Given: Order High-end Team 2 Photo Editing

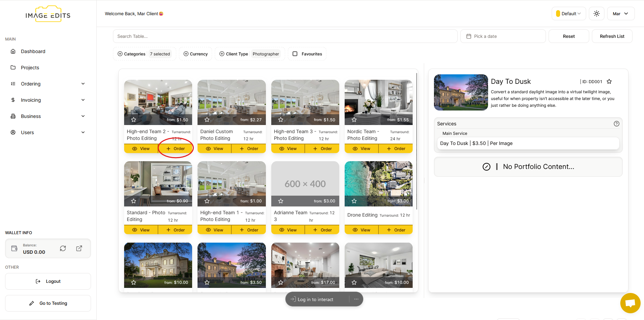Looking at the screenshot, I should 176,149.
